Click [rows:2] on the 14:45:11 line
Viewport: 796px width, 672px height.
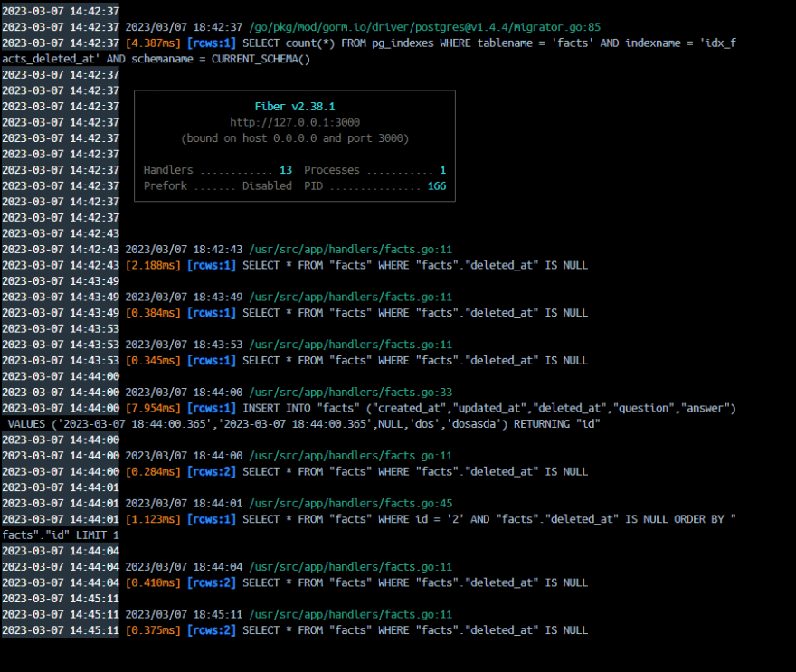[211, 629]
